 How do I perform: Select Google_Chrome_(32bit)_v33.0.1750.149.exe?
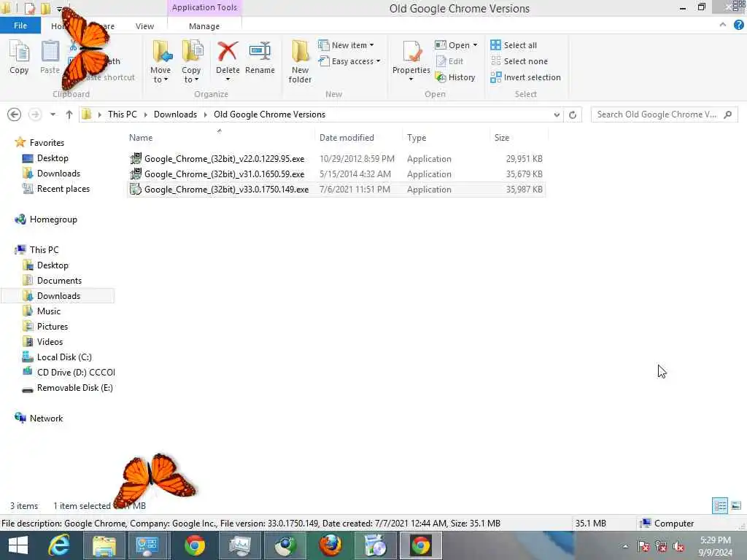336,189
